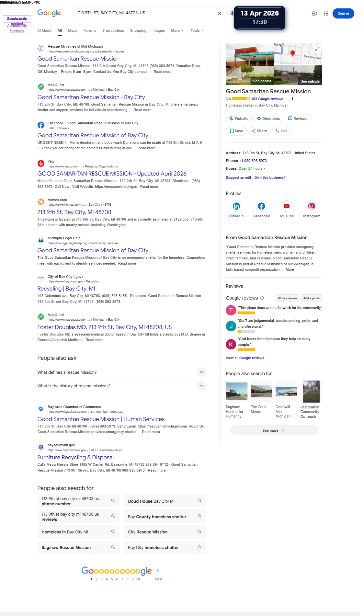
Task: Click 'View all Google reviews' link
Action: click(x=245, y=358)
